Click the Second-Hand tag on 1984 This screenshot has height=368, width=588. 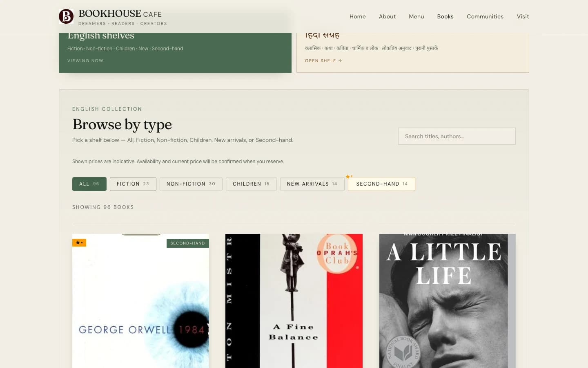(188, 243)
